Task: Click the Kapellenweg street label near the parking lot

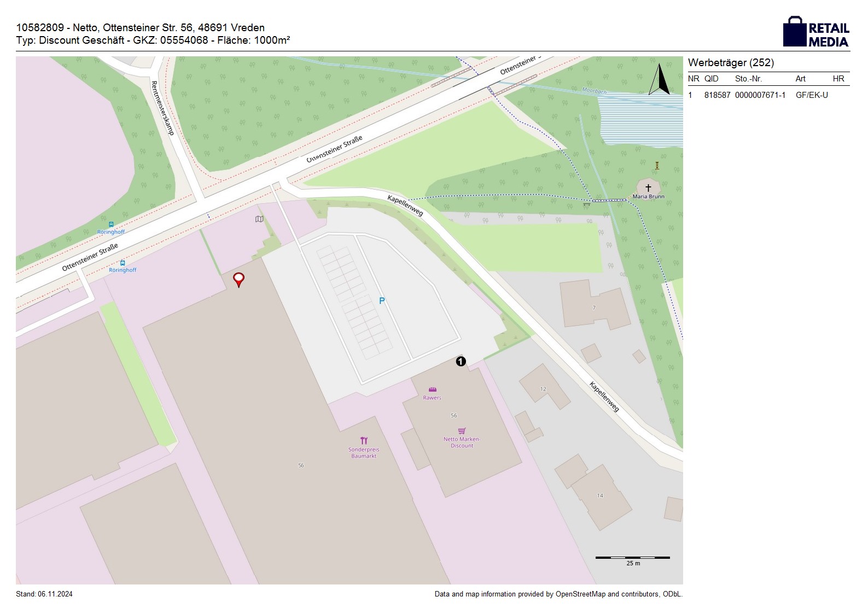Action: [x=405, y=206]
